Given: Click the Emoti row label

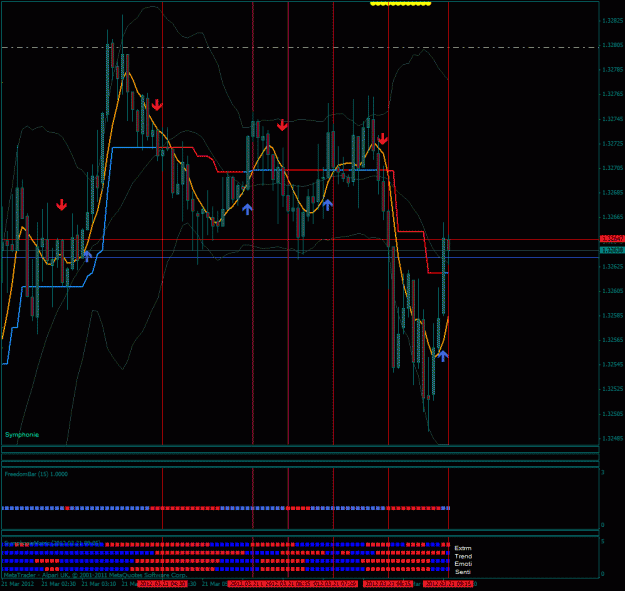Looking at the screenshot, I should pos(463,564).
